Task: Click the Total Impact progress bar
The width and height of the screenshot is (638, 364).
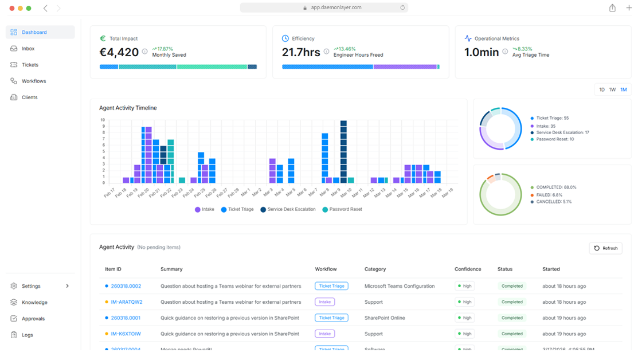Action: point(178,66)
